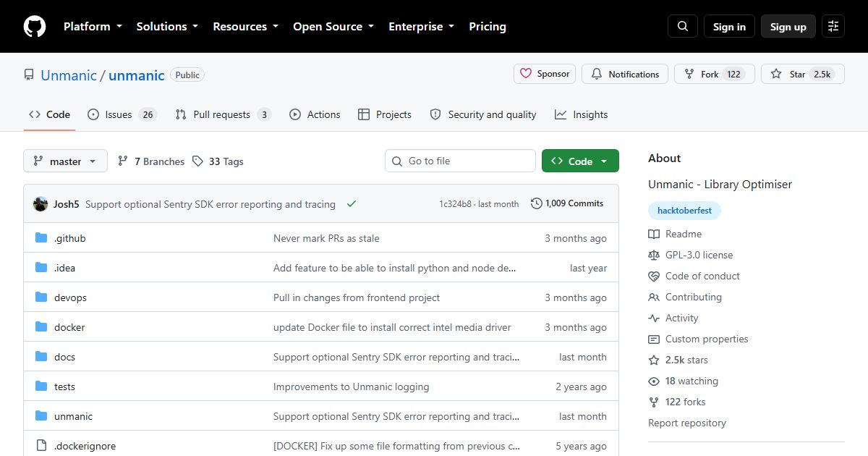Open the docker folder icon
Screen dimensions: 868x456
[41, 327]
